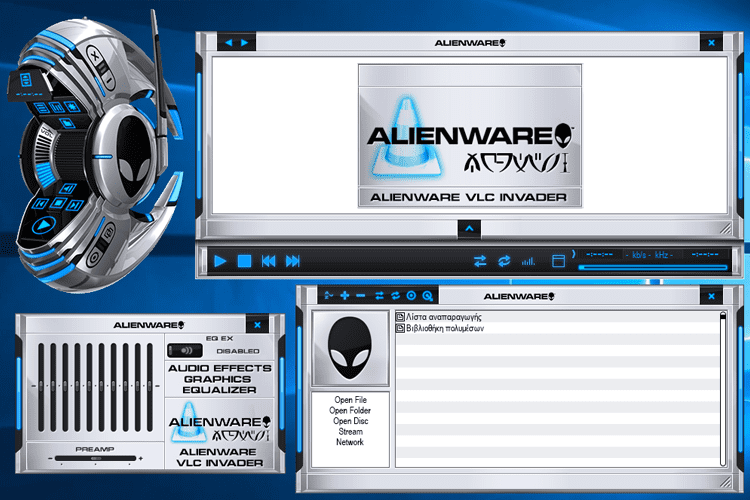Skip to the previous track in control bar
Image resolution: width=750 pixels, height=500 pixels.
268,261
